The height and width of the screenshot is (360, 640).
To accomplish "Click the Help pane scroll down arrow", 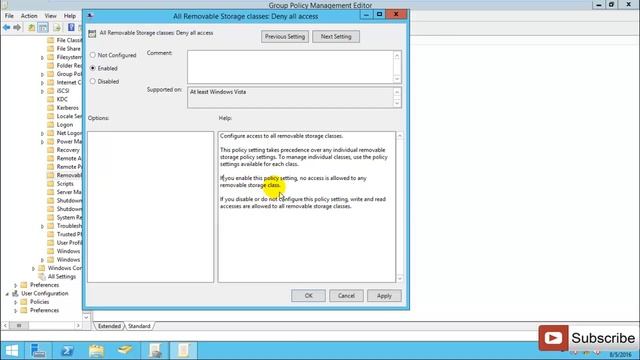I will click(x=400, y=278).
